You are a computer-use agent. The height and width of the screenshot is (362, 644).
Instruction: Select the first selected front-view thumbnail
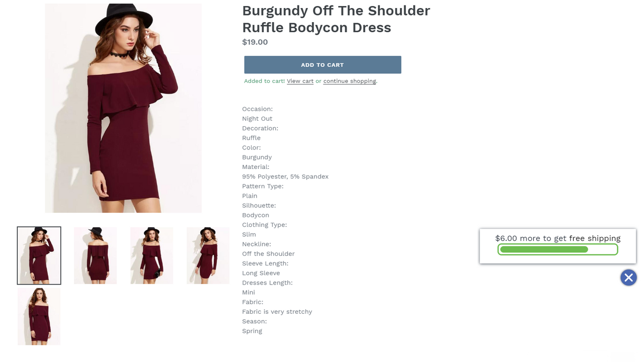point(39,255)
